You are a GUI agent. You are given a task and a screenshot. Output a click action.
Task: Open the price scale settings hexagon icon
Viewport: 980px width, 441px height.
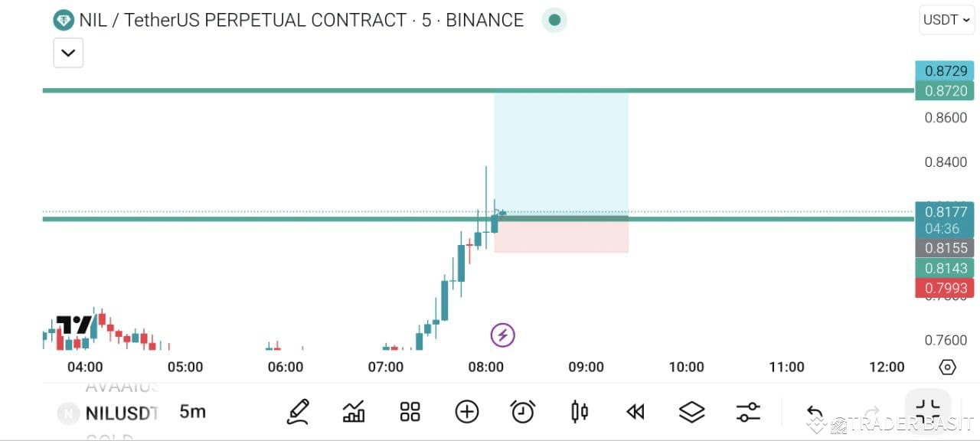947,367
